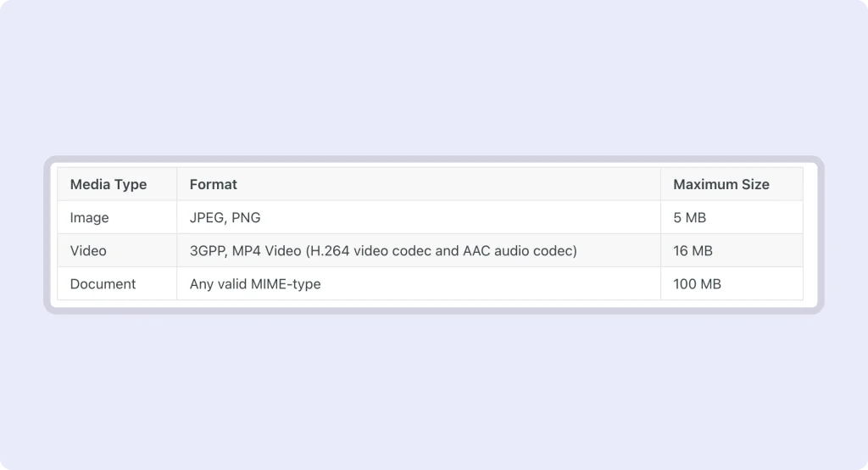Viewport: 868px width, 470px height.
Task: Click the word Any in the Document row
Action: coord(201,283)
